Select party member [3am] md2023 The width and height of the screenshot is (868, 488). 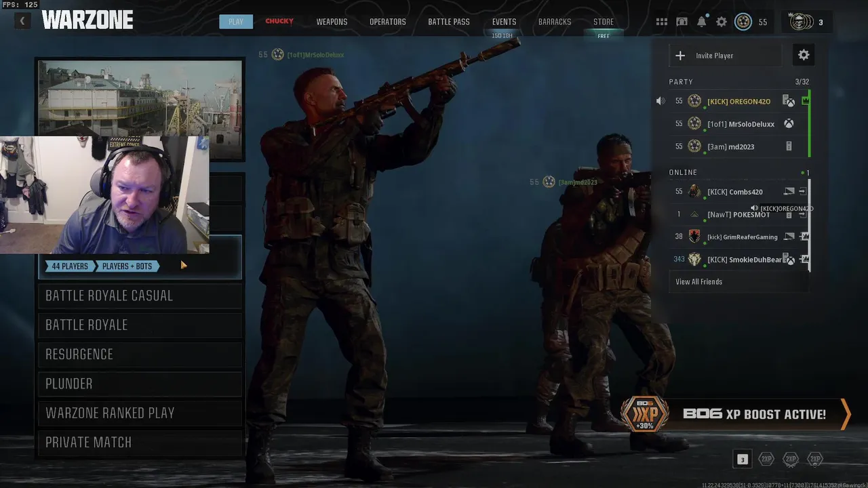tap(738, 146)
